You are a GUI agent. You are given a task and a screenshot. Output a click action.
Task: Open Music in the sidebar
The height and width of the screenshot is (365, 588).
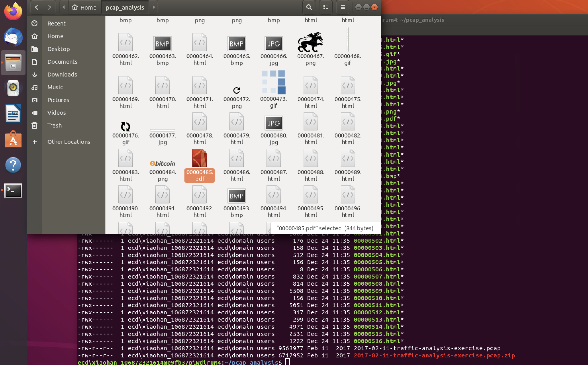[x=66, y=87]
